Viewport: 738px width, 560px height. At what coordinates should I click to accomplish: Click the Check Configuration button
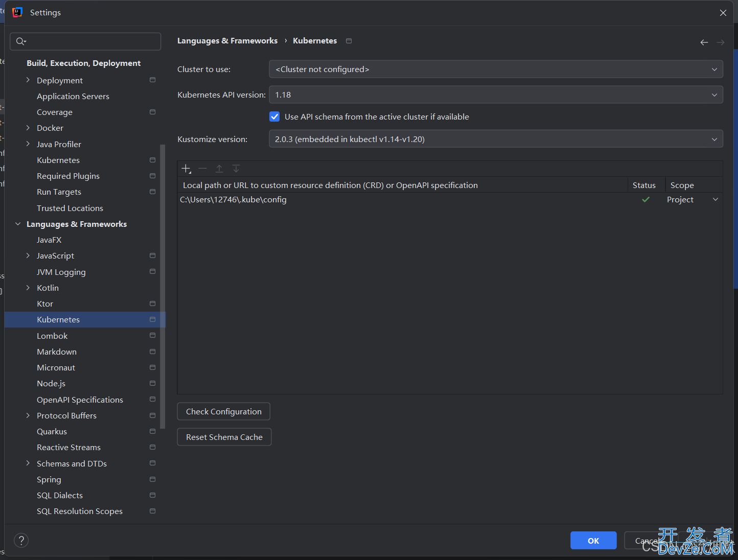point(224,411)
